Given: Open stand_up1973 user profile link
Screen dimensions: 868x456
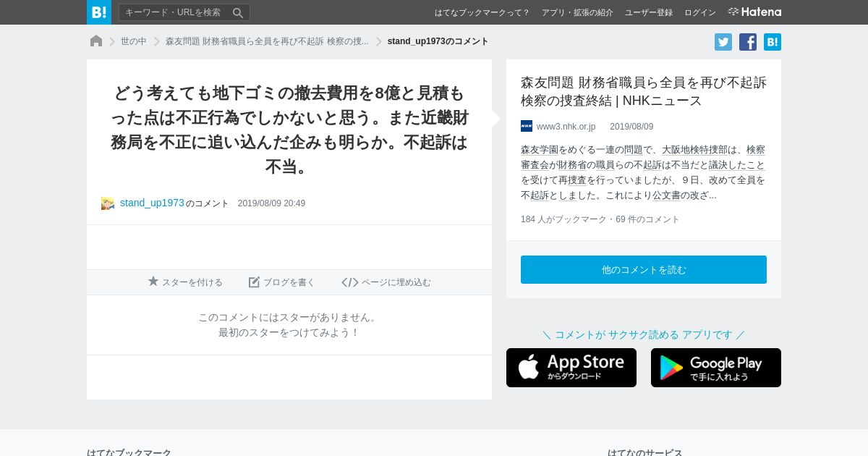Looking at the screenshot, I should pos(152,203).
